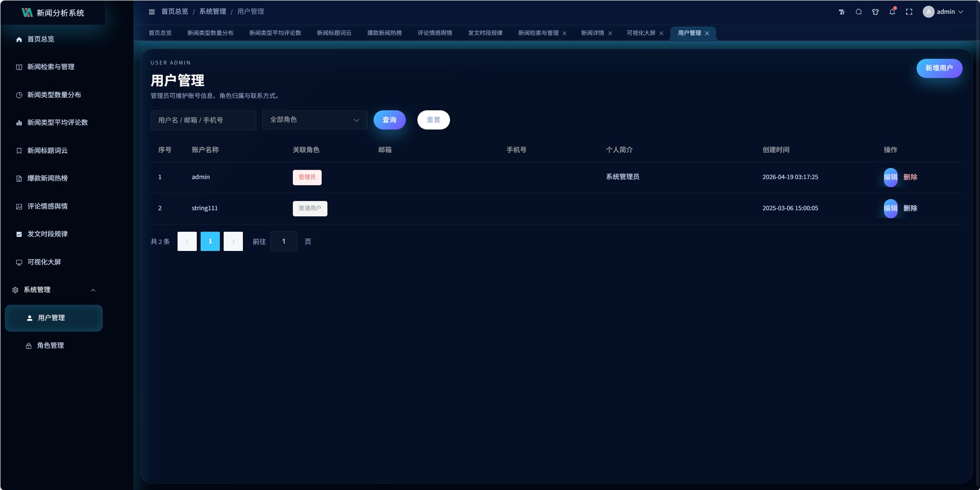The height and width of the screenshot is (490, 980).
Task: Open 首页总览 from the sidebar
Action: [41, 39]
